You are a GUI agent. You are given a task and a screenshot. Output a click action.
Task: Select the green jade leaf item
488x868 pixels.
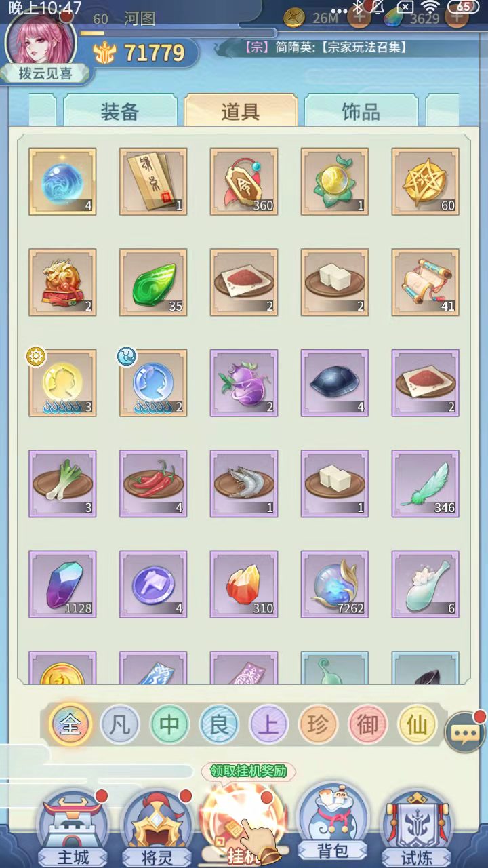point(153,282)
